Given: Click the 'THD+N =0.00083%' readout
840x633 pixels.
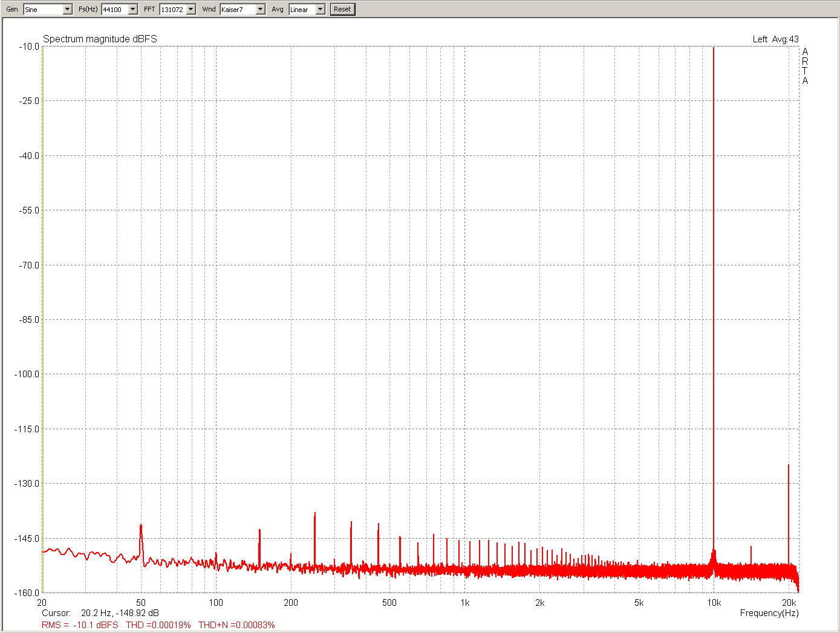Looking at the screenshot, I should tap(236, 625).
